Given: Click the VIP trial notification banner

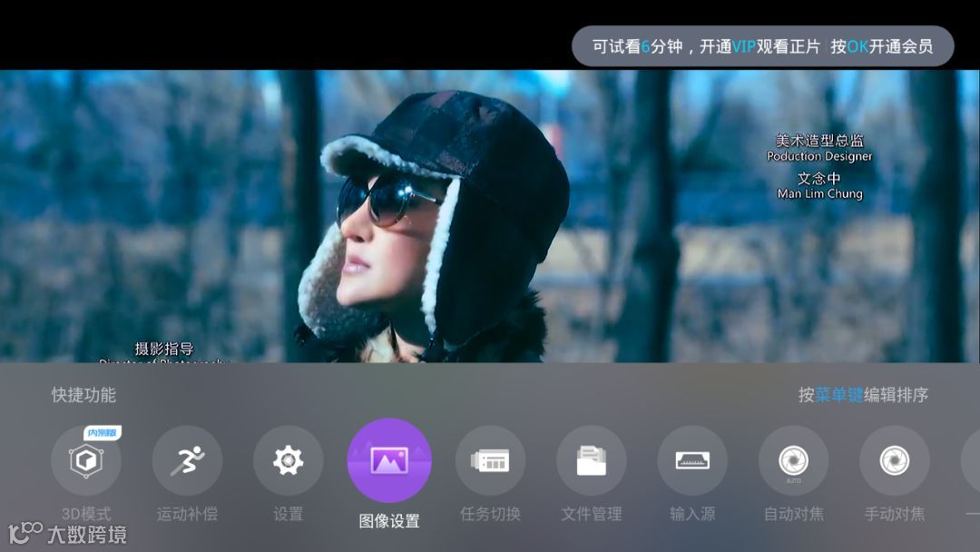Looking at the screenshot, I should [x=763, y=46].
